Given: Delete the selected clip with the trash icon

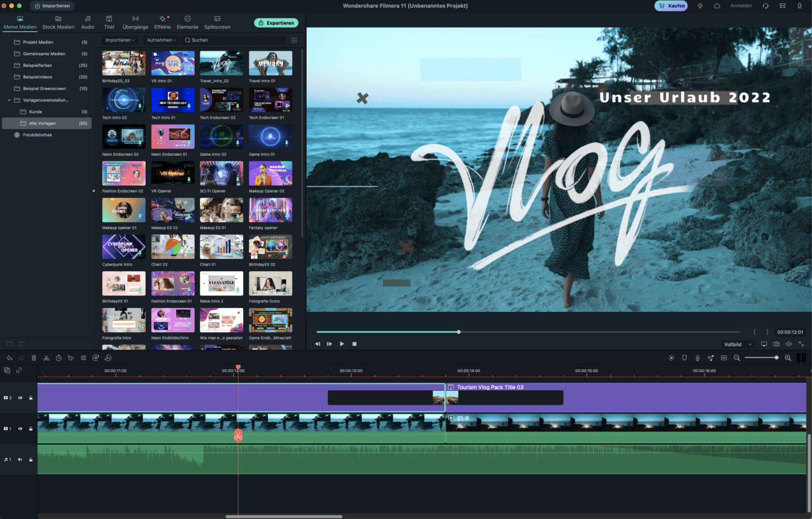Looking at the screenshot, I should pos(34,358).
